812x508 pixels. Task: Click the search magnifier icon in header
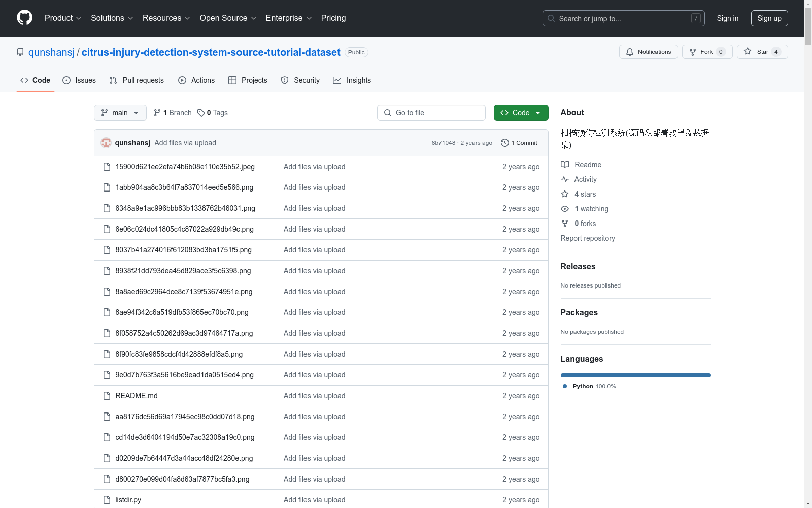[x=551, y=18]
